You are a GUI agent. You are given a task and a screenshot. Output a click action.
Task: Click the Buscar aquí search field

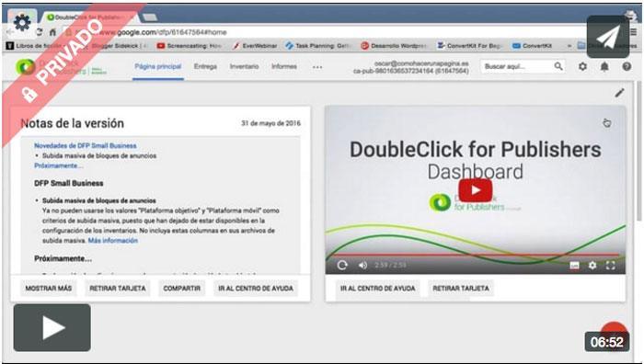517,66
